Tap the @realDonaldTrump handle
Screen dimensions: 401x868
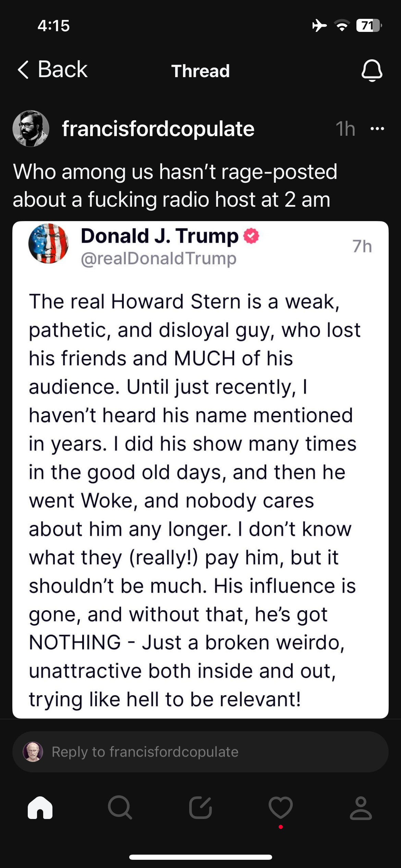[x=159, y=258]
